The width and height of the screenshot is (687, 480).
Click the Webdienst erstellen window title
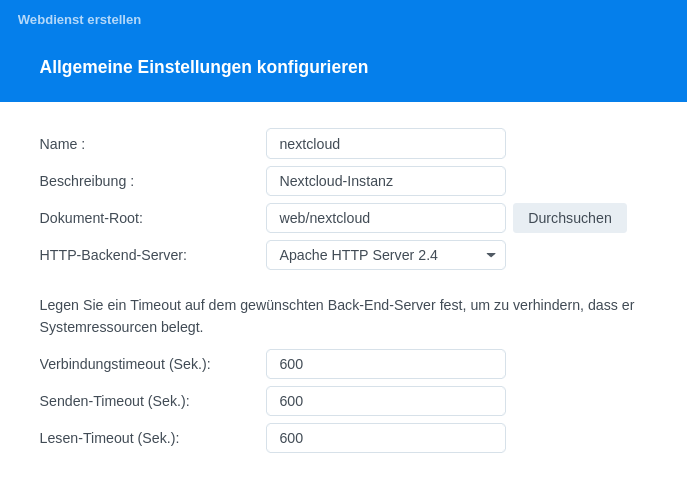[x=79, y=20]
